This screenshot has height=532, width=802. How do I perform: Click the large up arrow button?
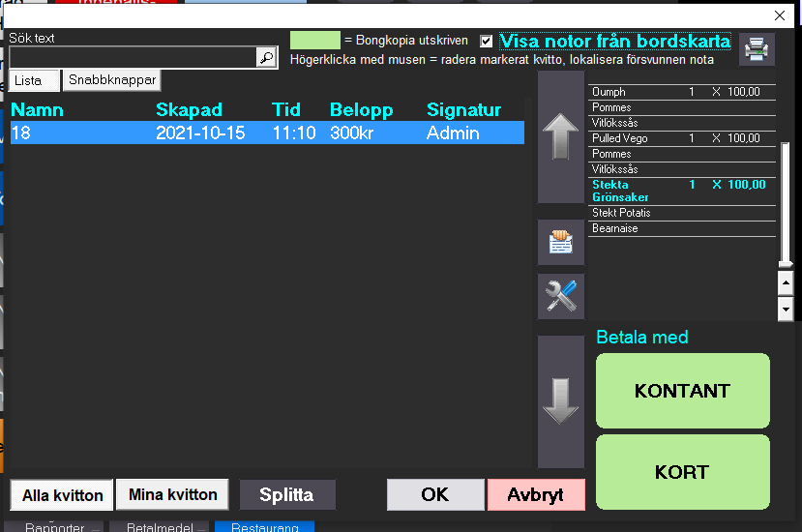(561, 136)
